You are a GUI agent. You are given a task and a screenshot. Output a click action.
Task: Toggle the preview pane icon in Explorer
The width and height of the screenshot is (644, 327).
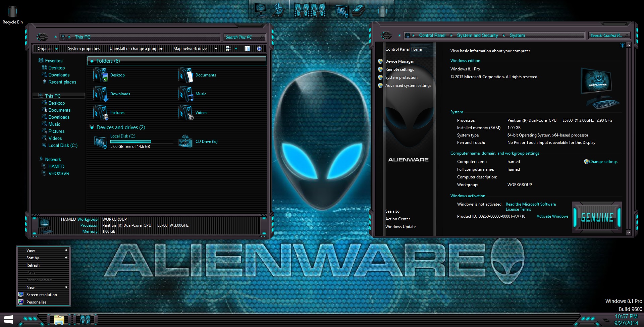247,49
